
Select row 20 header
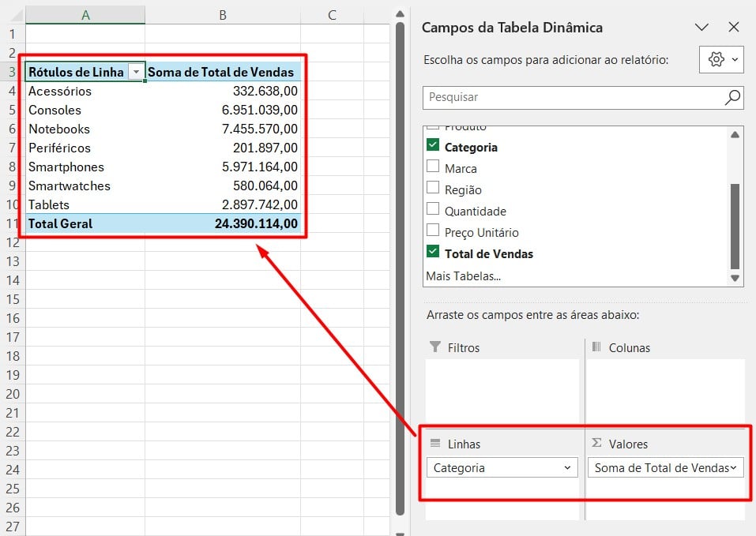(13, 394)
